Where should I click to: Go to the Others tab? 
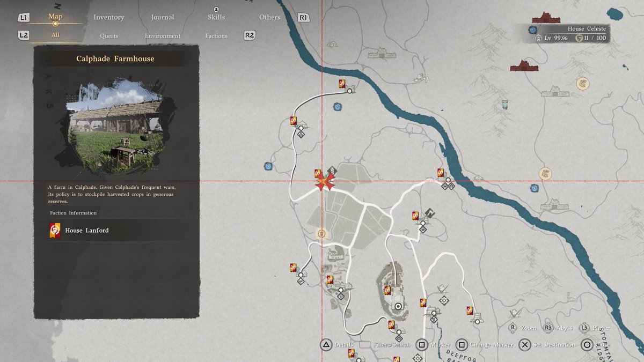[270, 17]
